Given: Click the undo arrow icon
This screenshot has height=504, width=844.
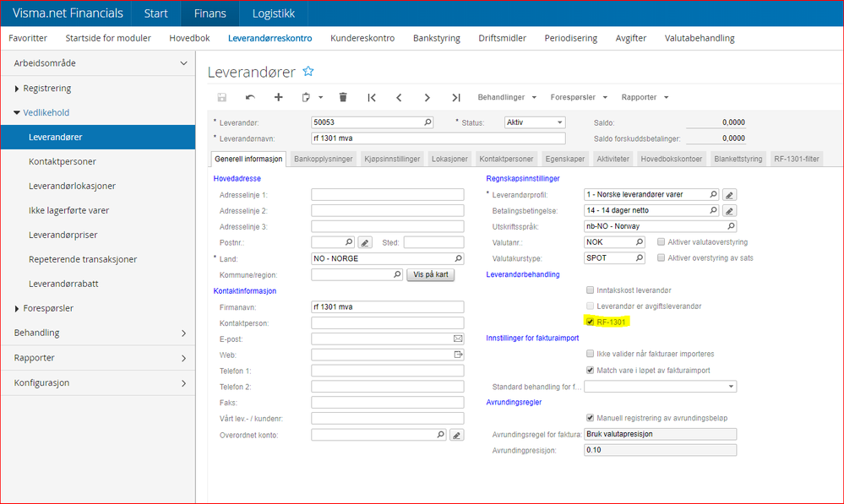Looking at the screenshot, I should (250, 97).
